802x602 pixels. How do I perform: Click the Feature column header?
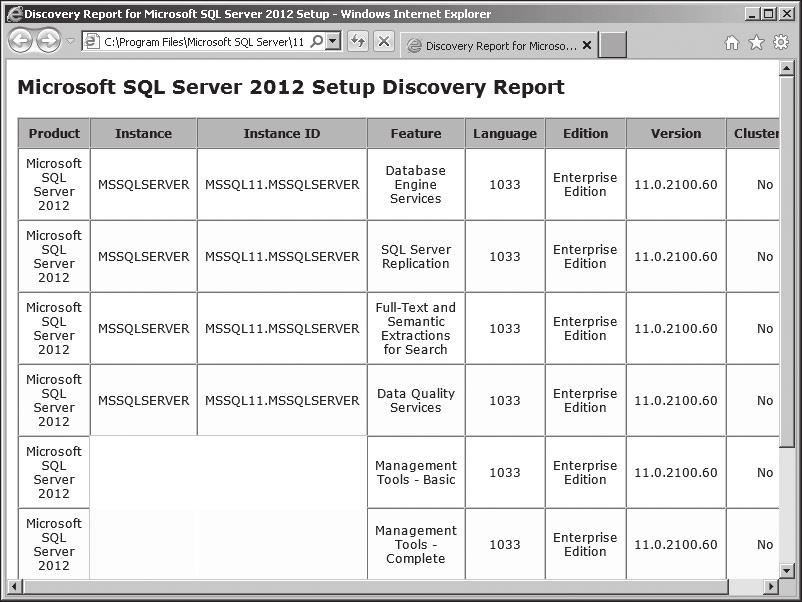416,133
